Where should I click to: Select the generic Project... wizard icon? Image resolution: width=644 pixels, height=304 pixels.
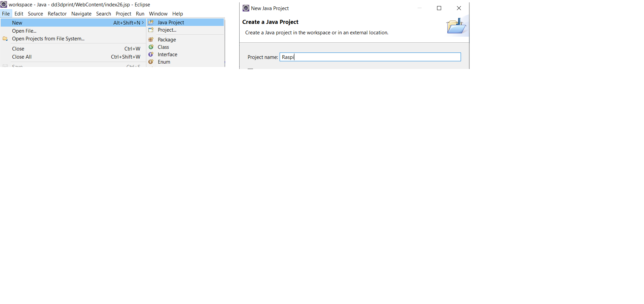pos(151,30)
